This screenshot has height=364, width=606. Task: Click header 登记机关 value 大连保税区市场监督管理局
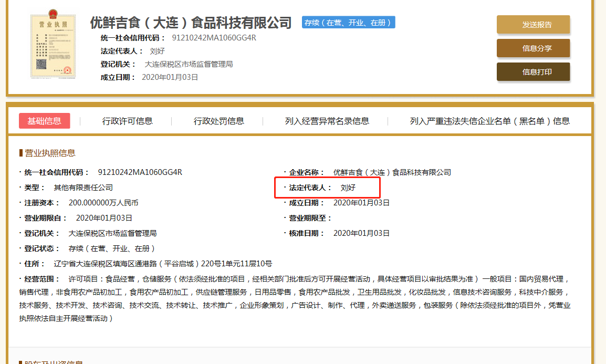tap(189, 64)
